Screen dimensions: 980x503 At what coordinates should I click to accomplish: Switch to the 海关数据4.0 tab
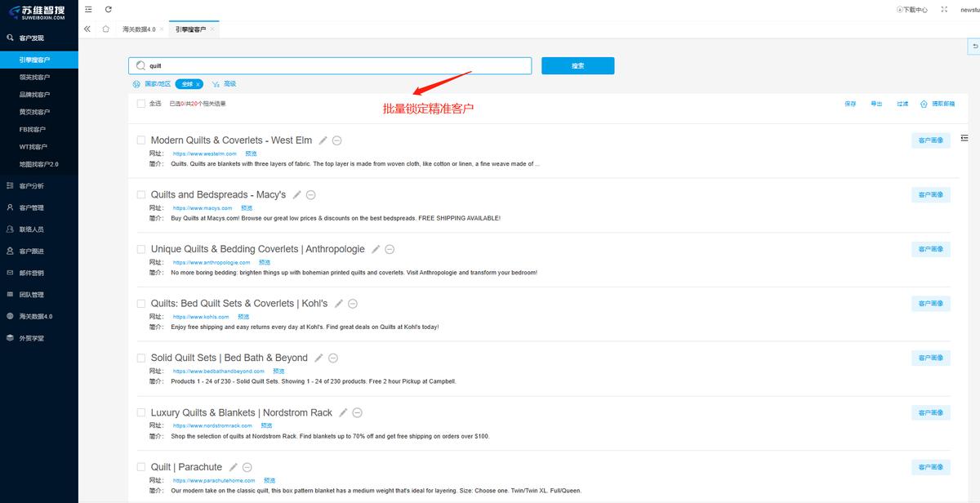point(138,29)
